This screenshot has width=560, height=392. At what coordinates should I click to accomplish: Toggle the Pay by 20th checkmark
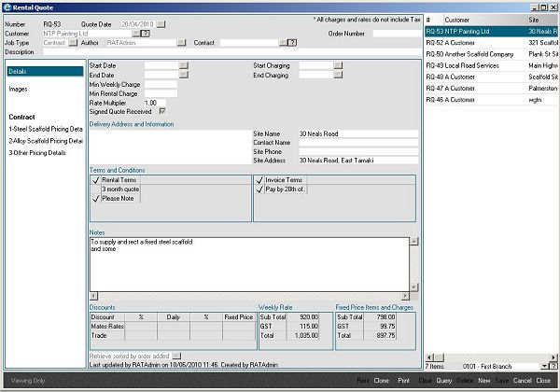pos(259,189)
